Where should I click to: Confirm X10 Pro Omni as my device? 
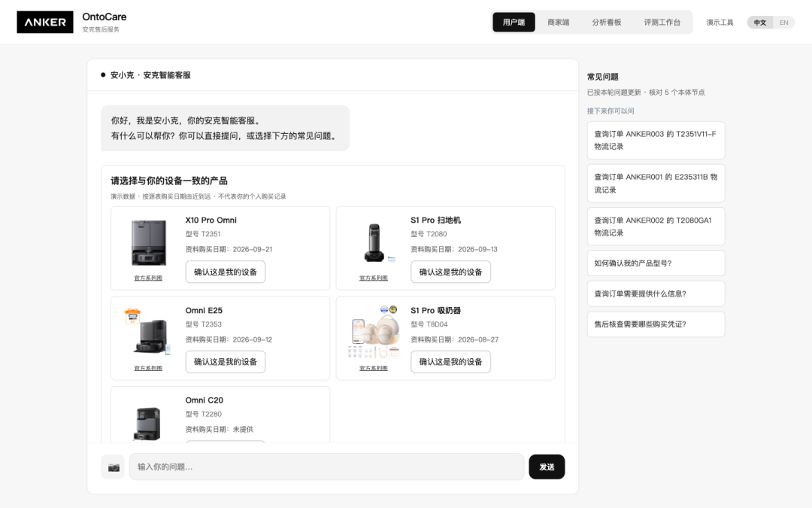pyautogui.click(x=226, y=272)
